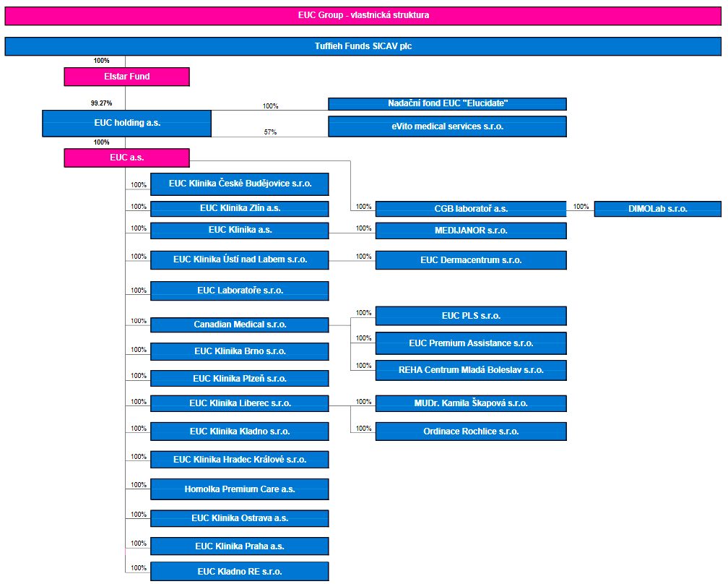Click the 100% label beside EUC PLS s.r.o.

tap(363, 313)
